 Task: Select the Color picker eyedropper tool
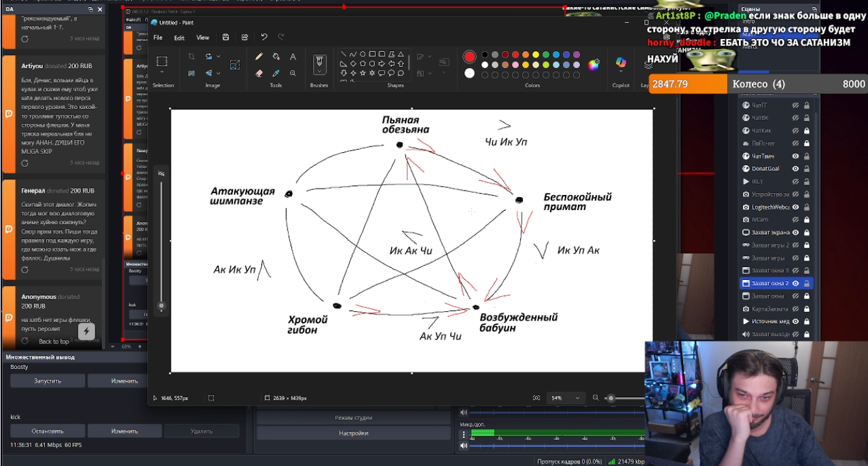point(276,73)
